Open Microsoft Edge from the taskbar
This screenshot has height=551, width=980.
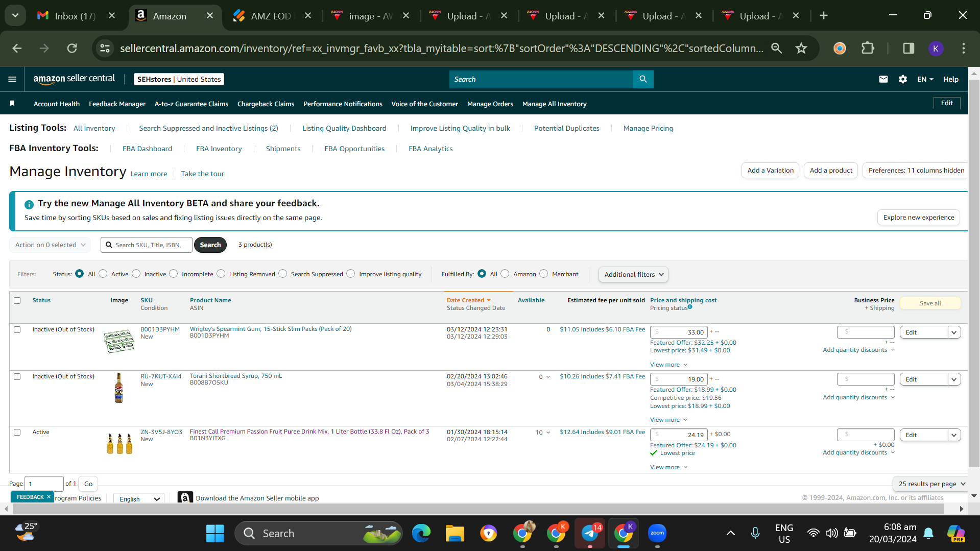pos(421,534)
